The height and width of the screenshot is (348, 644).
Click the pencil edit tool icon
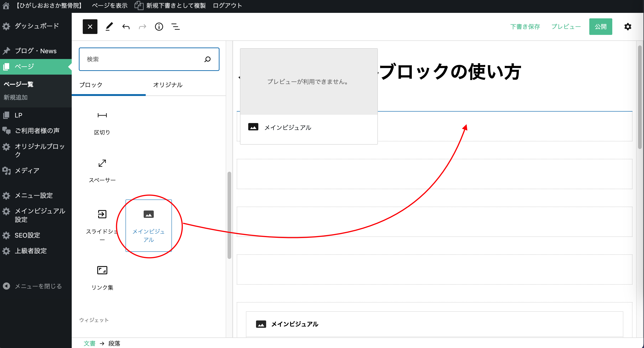pos(109,26)
